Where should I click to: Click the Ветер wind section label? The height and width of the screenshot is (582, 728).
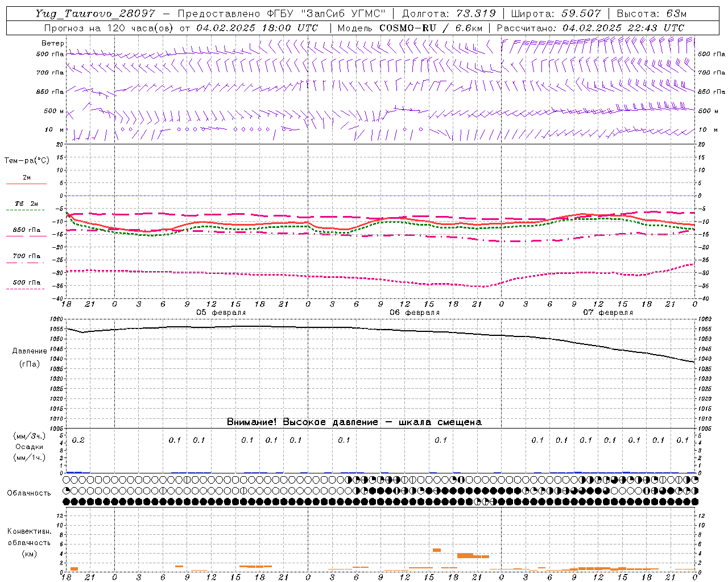(x=53, y=43)
